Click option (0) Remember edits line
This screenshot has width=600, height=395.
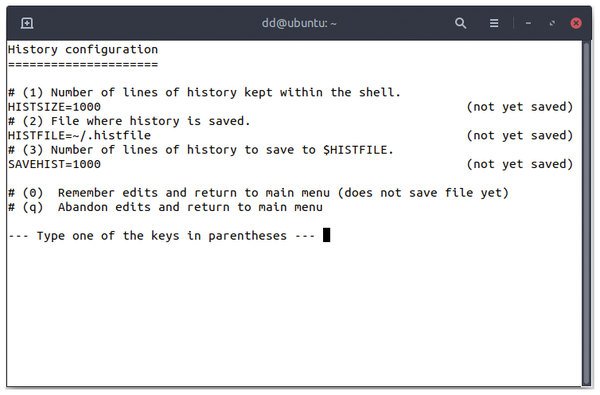[x=259, y=193]
